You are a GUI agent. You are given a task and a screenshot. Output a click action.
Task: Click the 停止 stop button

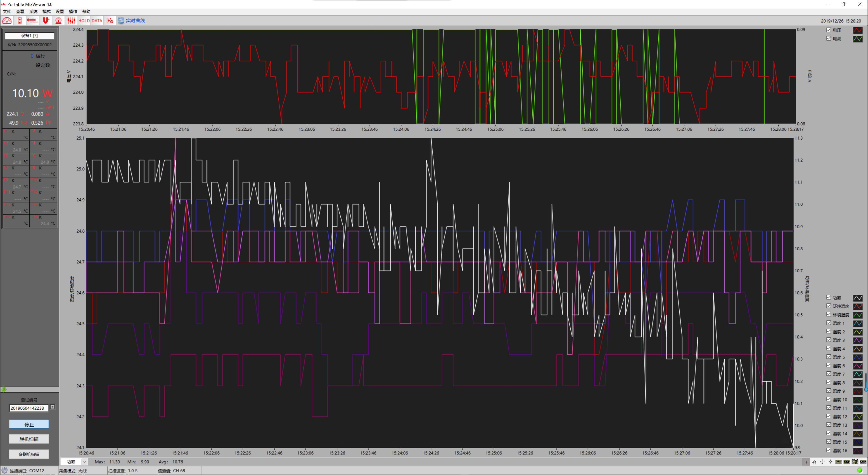[x=29, y=424]
